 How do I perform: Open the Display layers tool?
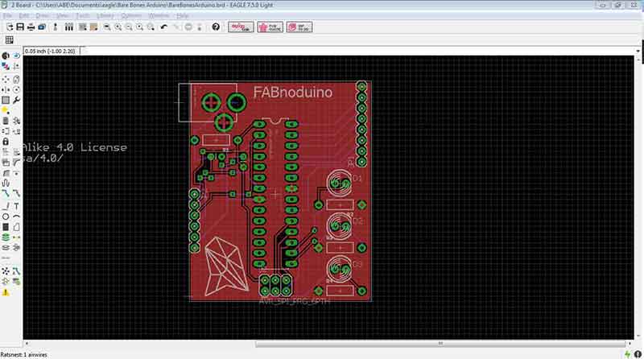(6, 66)
